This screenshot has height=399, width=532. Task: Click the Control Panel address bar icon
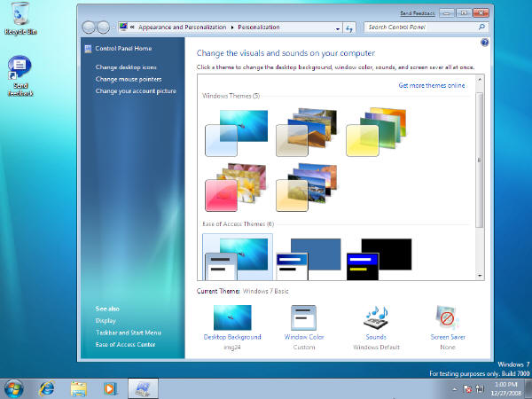click(123, 27)
